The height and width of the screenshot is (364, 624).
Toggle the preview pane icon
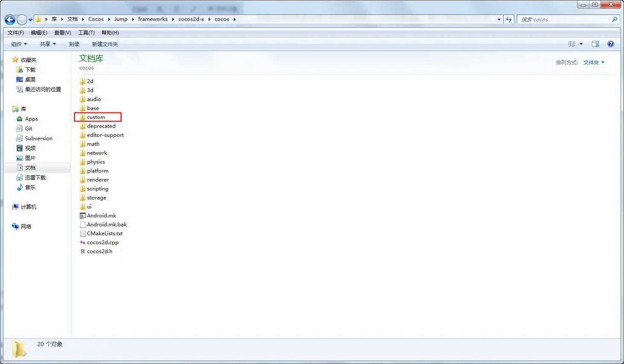tap(595, 44)
